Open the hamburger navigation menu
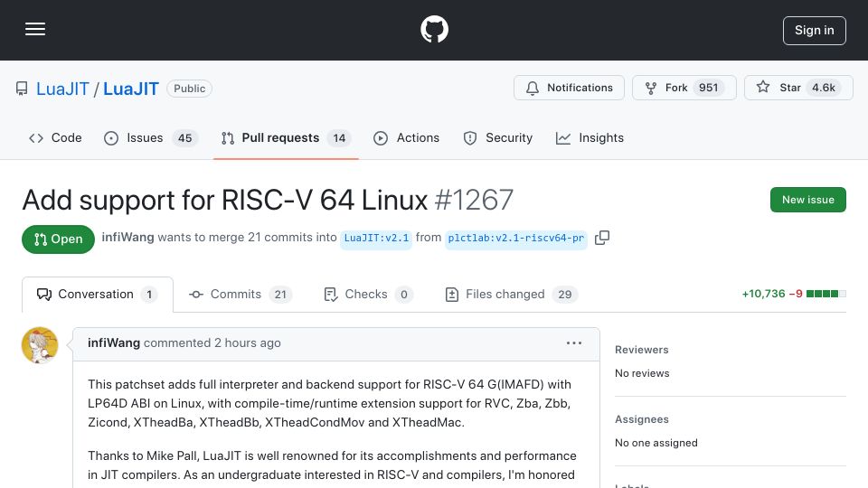 35,29
